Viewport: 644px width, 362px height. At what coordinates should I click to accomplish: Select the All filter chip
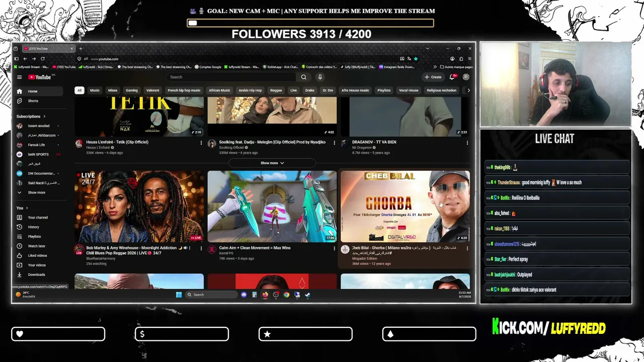[x=79, y=90]
